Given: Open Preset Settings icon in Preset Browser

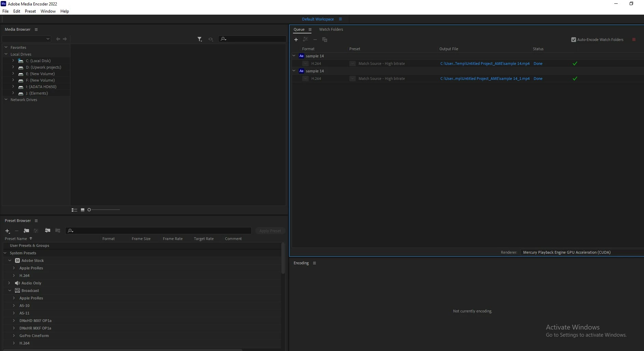Looking at the screenshot, I should (36, 231).
